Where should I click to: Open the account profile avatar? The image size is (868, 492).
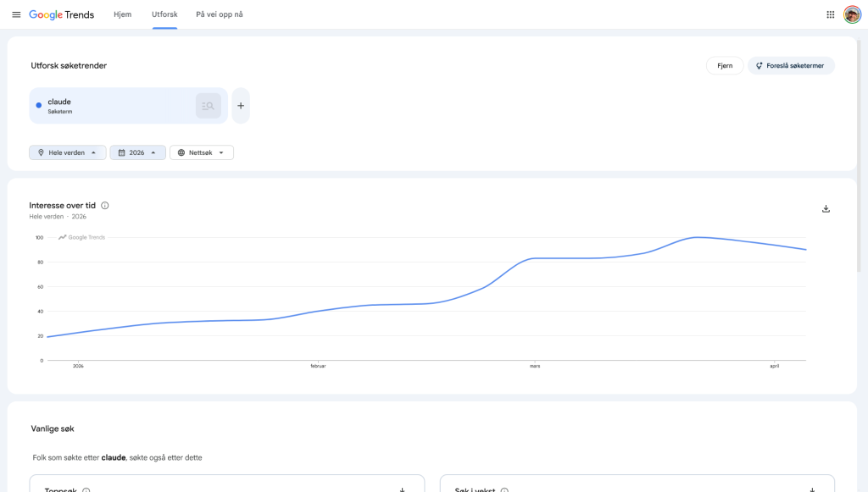point(852,14)
